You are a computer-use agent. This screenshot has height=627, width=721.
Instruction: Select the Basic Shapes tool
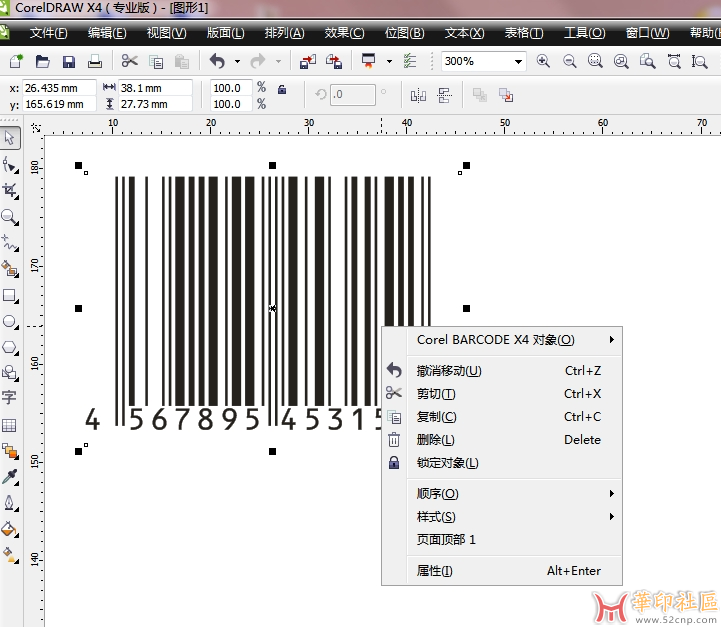[x=10, y=372]
